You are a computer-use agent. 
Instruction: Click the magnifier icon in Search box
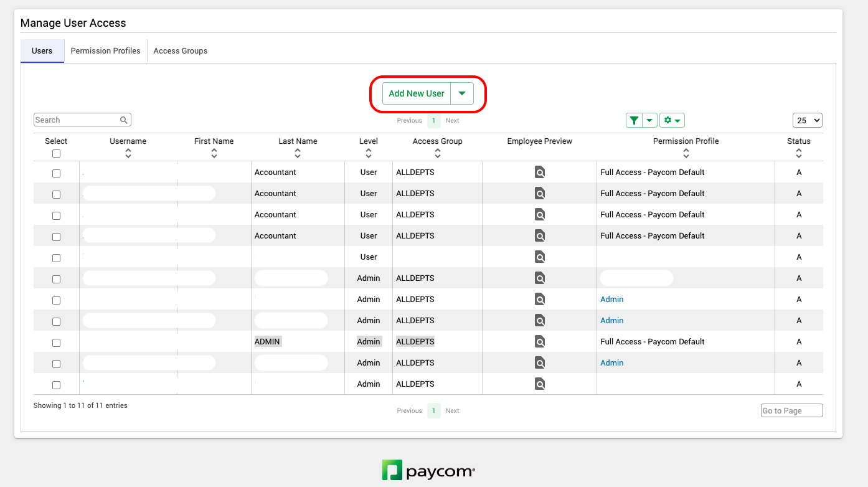[x=124, y=120]
